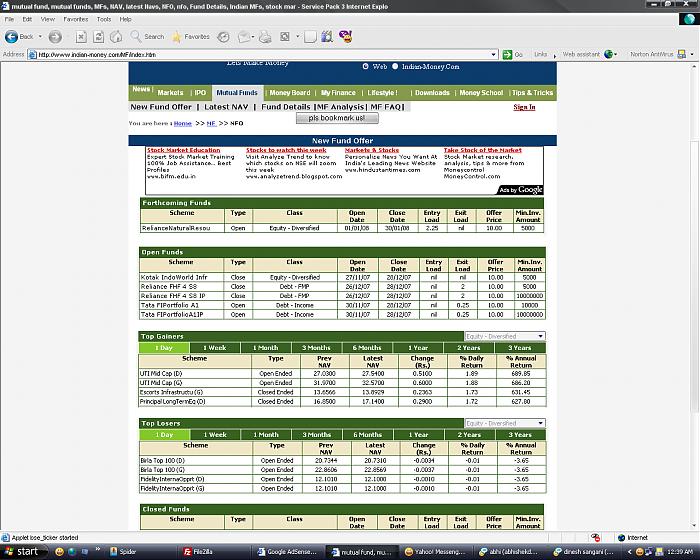This screenshot has height=560, width=700.
Task: Expand quick launch overflow chevron
Action: (x=97, y=549)
